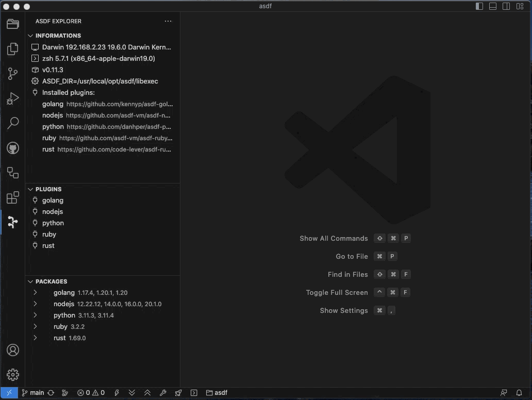Select python in the PLUGINS list
This screenshot has height=400, width=532.
click(x=103, y=223)
